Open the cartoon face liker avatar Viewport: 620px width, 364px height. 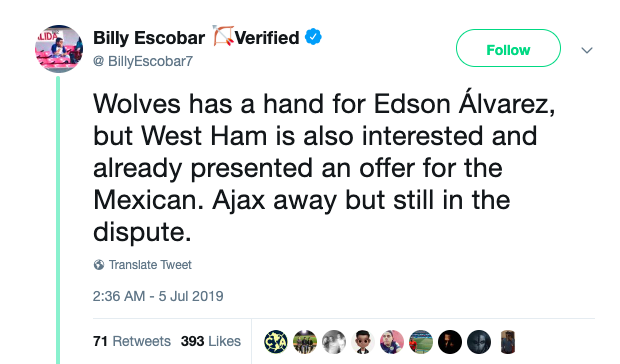(363, 342)
